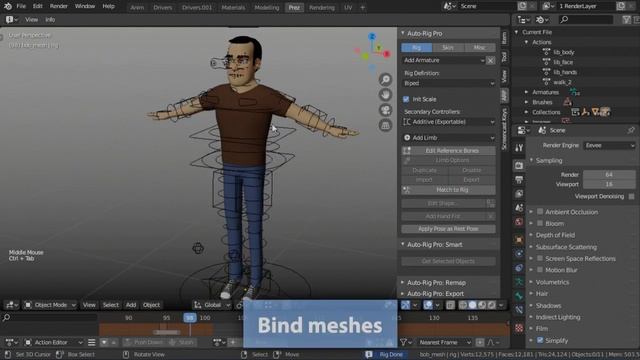Click the Z axis on navigation gizmo

[x=372, y=37]
